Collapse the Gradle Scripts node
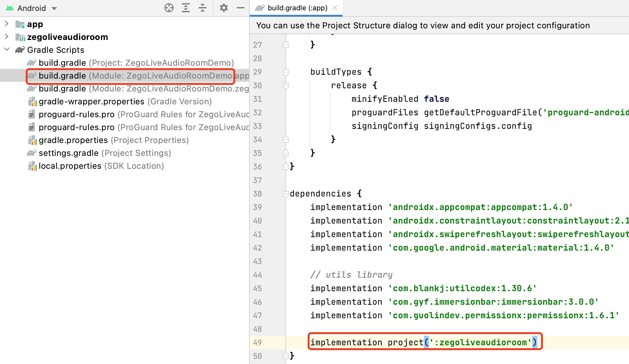 (x=6, y=50)
